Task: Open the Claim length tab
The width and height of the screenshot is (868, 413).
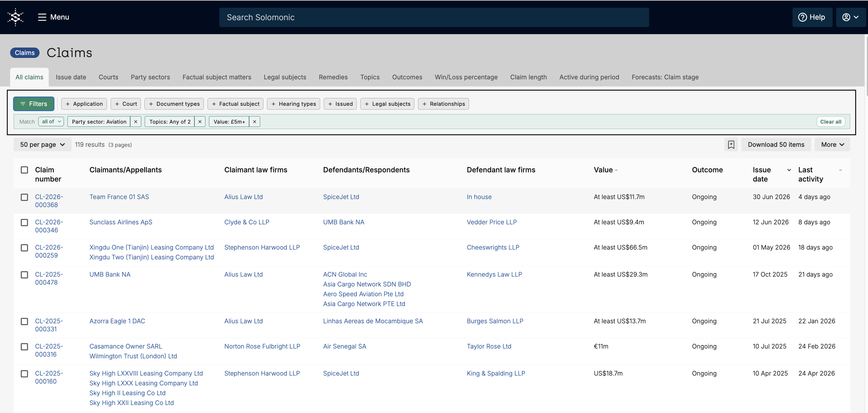Action: (528, 77)
